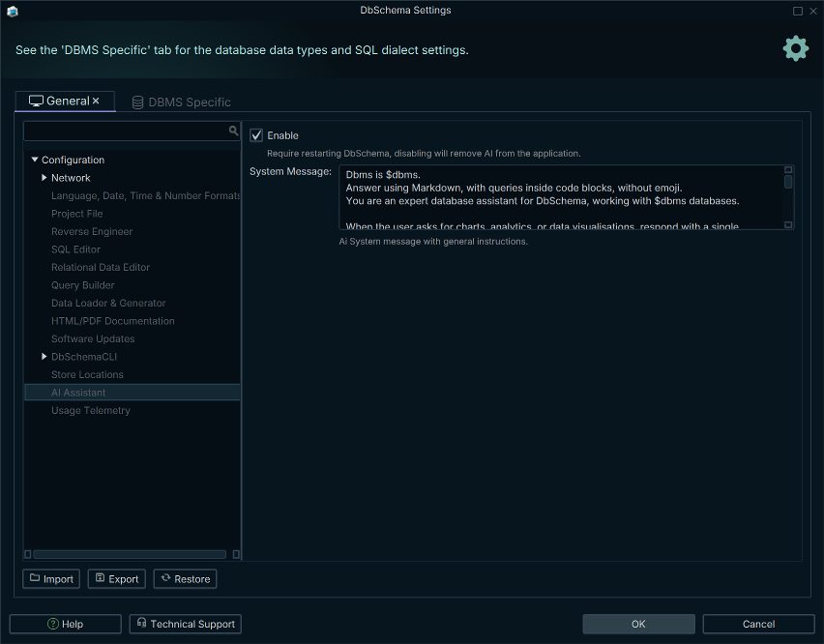Click the Technical Support headset icon

141,623
